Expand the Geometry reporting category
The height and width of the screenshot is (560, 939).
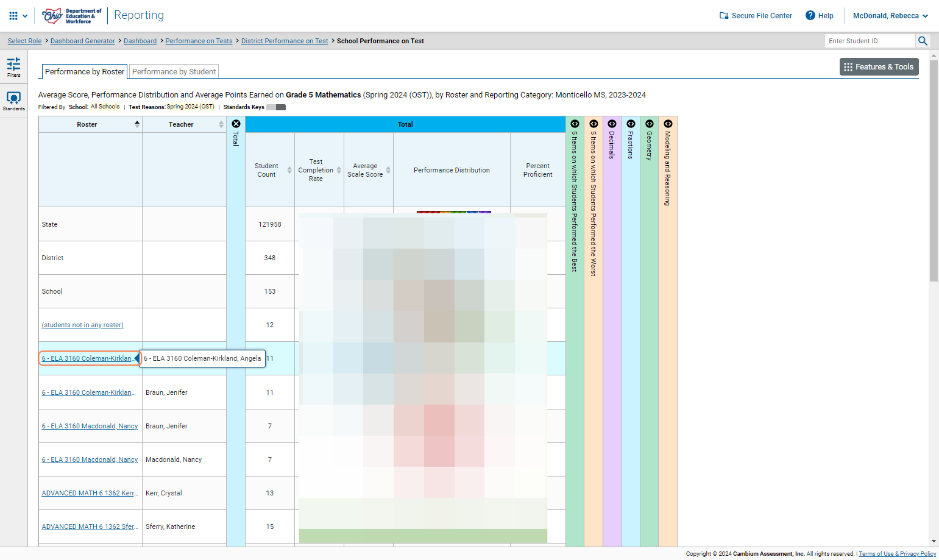tap(650, 124)
